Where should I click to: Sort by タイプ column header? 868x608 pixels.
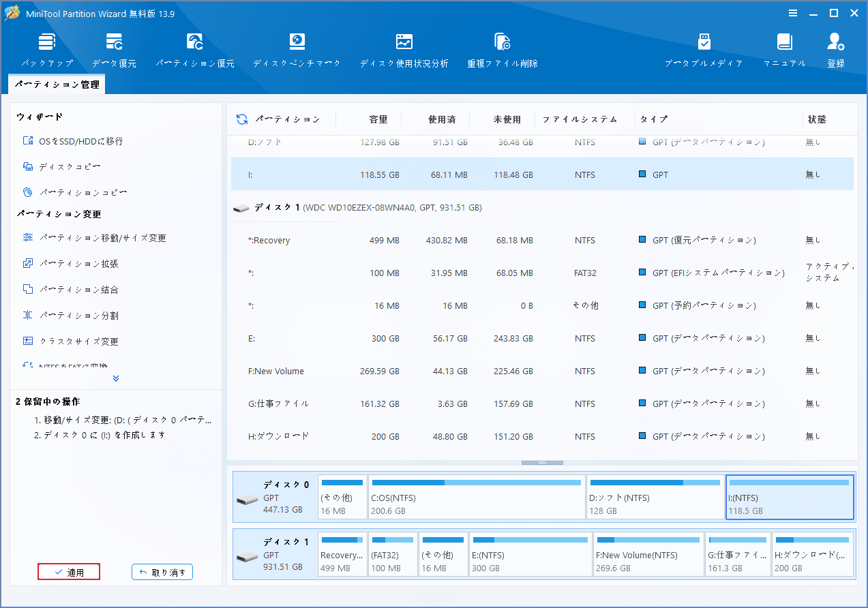point(654,119)
